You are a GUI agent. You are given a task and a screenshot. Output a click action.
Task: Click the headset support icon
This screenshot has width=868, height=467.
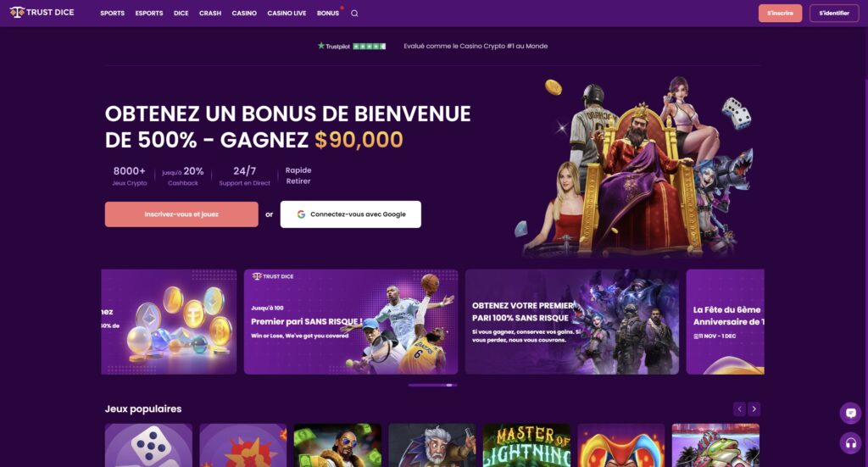[850, 442]
